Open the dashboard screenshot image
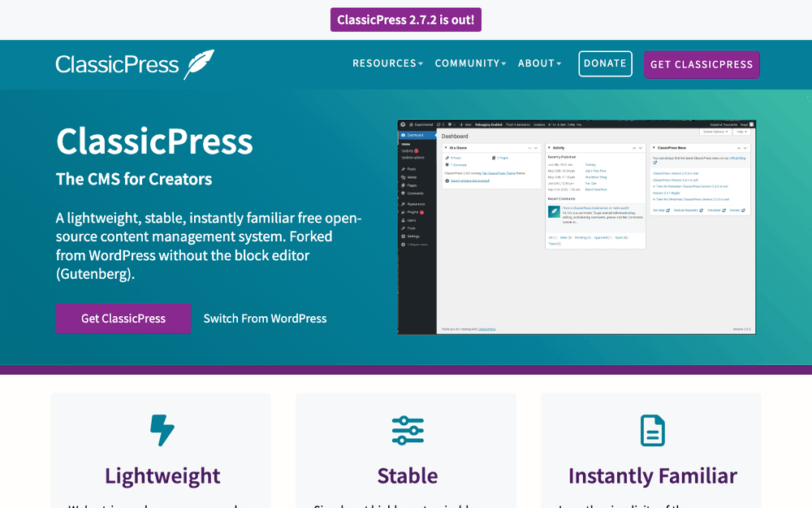The height and width of the screenshot is (508, 812). [577, 227]
